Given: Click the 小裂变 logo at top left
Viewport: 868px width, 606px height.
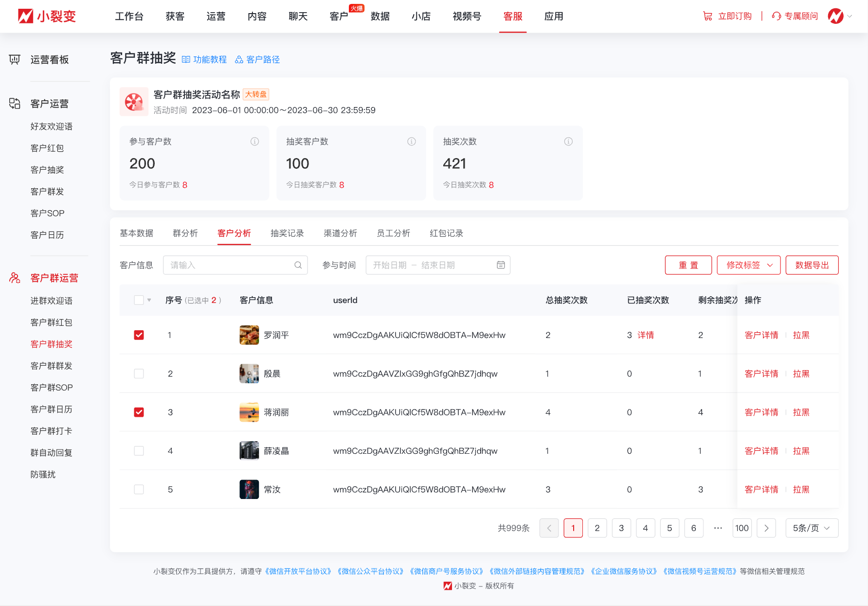Looking at the screenshot, I should [47, 16].
